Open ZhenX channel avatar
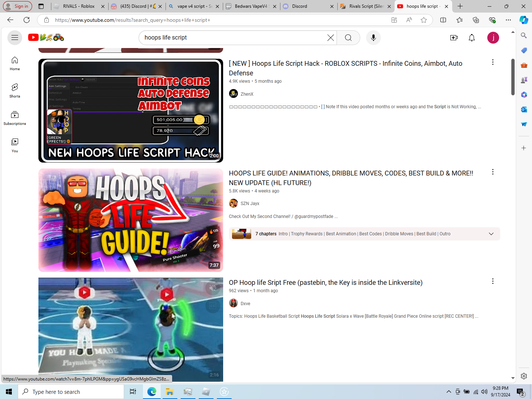The width and height of the screenshot is (532, 399). point(233,94)
